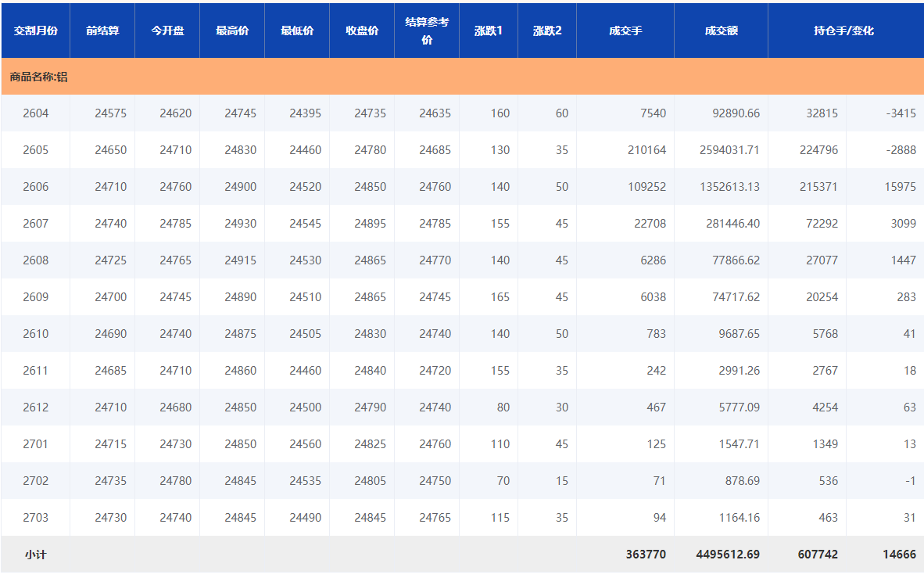Select the subtotal turnover 4495612.69

(727, 555)
